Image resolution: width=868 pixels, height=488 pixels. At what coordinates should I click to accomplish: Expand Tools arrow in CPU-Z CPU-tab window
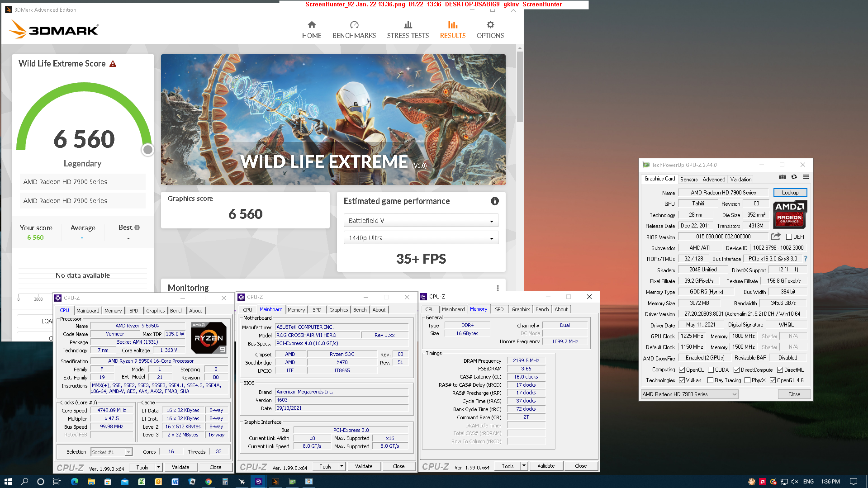[158, 467]
